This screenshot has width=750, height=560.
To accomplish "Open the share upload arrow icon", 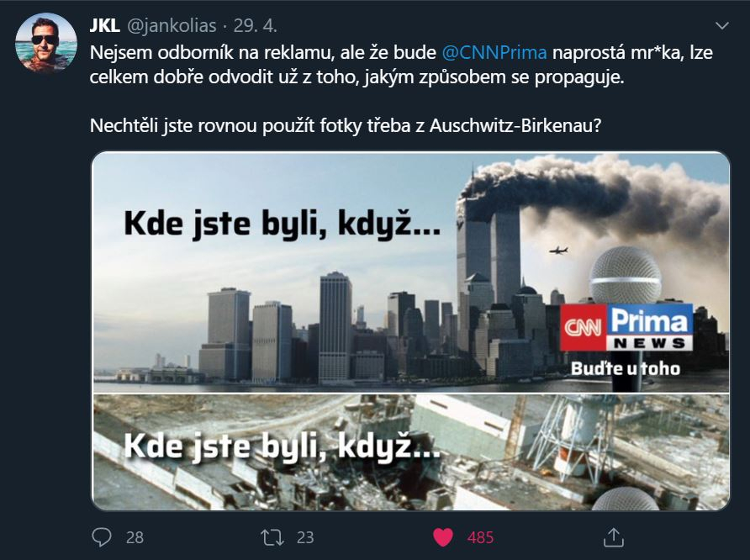I will click(x=613, y=537).
